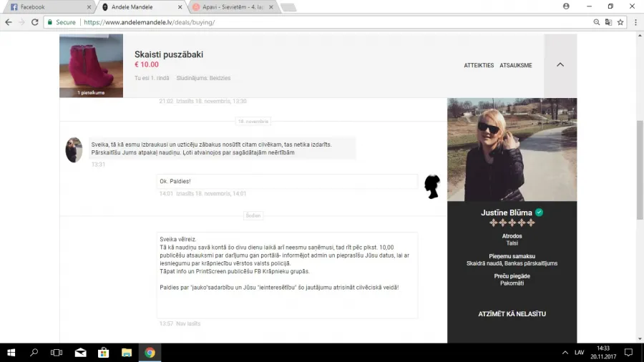Bookmark page with the star icon

click(x=620, y=22)
